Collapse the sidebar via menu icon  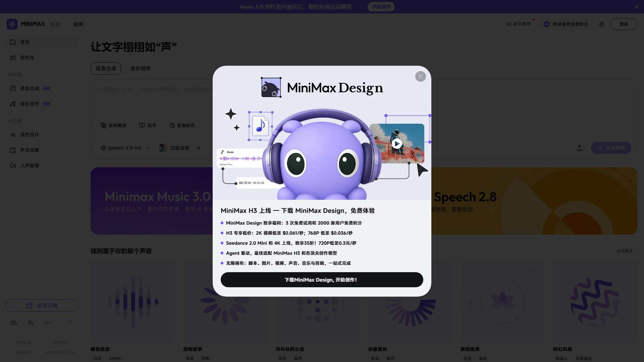click(x=70, y=322)
